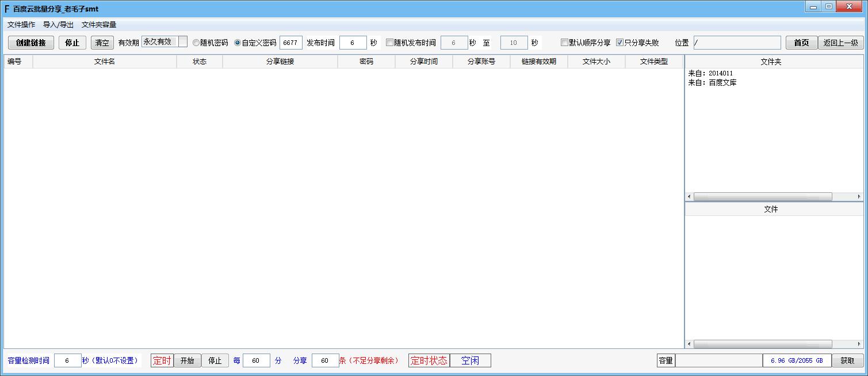Screen dimensions: 868x376
Task: Click the 空闲 timer status box
Action: (471, 360)
